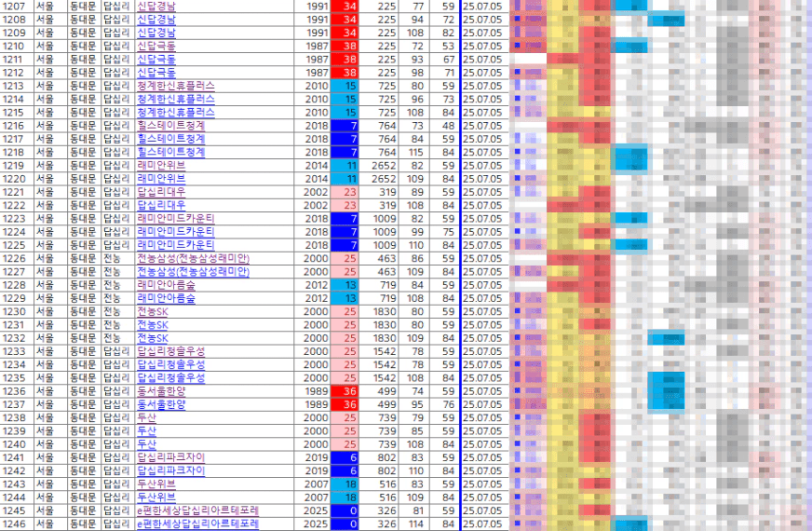Click year 1987 cell in row 1210
The image size is (812, 531).
click(x=312, y=46)
